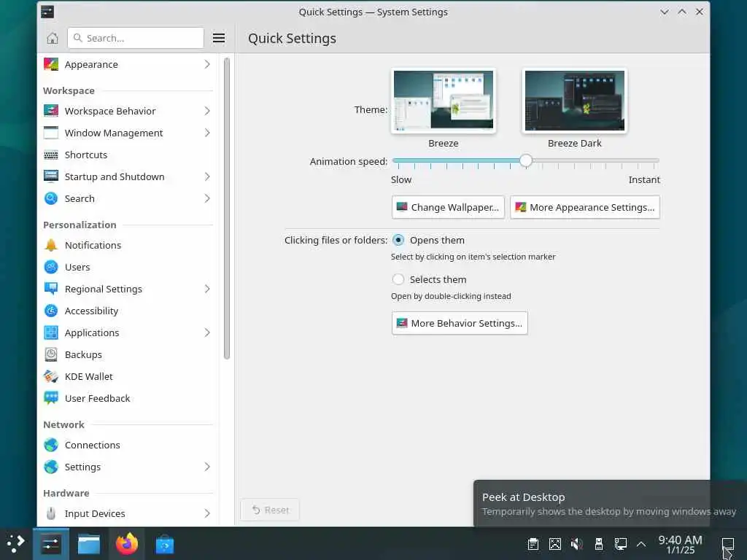Choose the Breeze theme thumbnail
Image resolution: width=747 pixels, height=560 pixels.
click(x=444, y=101)
